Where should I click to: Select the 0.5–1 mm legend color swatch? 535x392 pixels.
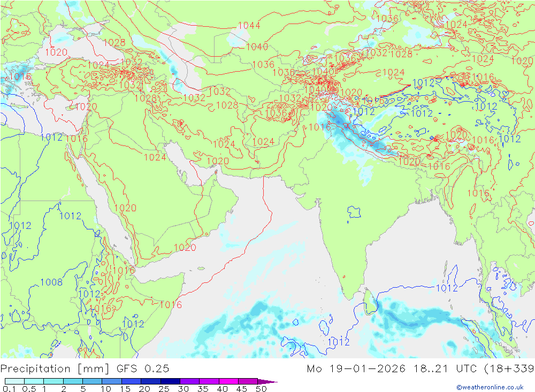(x=34, y=381)
